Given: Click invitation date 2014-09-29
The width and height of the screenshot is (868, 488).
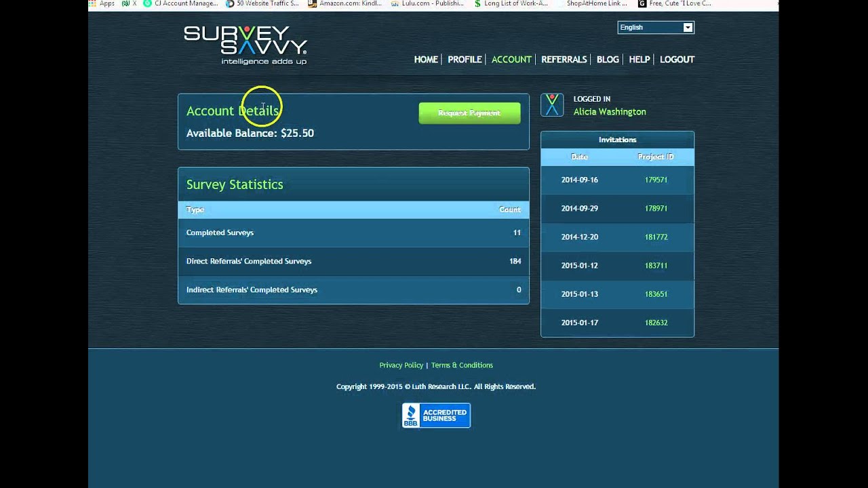Looking at the screenshot, I should [579, 209].
